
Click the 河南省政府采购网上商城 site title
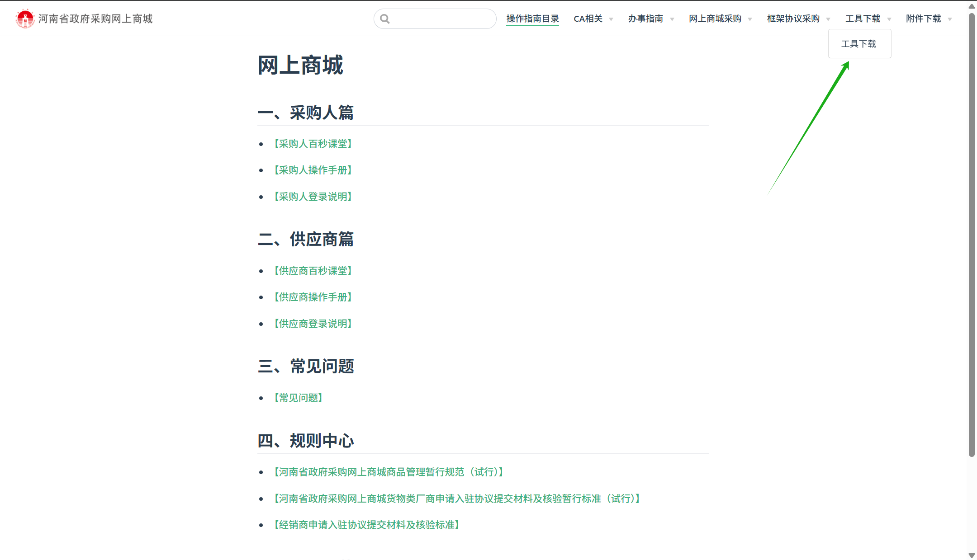[x=95, y=19]
